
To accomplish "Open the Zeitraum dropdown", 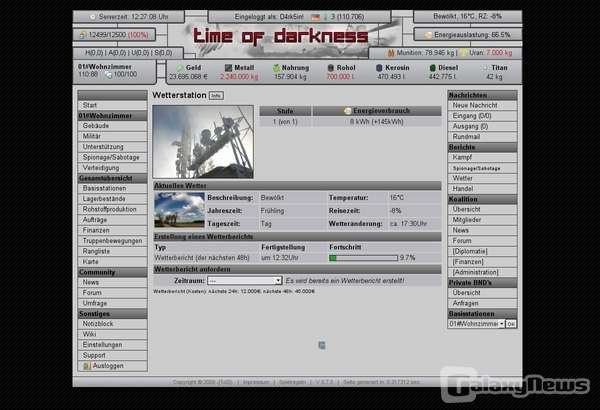I will coord(245,281).
